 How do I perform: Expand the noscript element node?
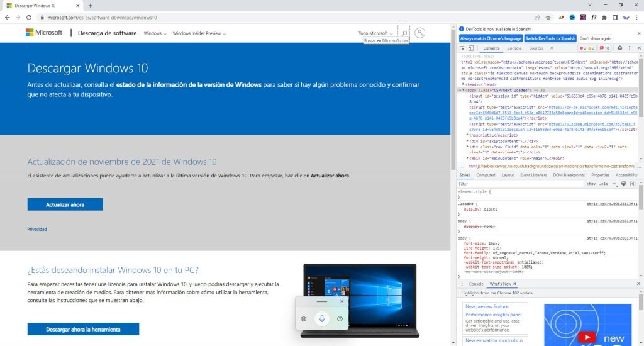[467, 135]
